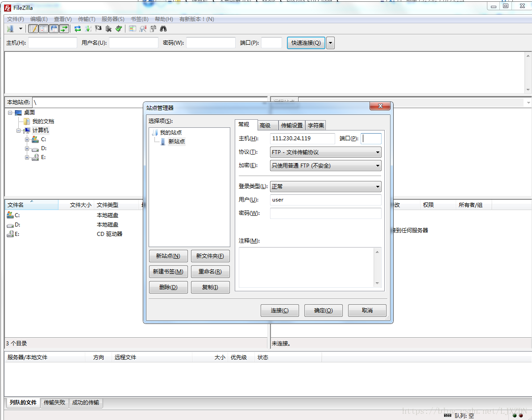Click the quick connect 密码(W) field
This screenshot has width=532, height=420.
click(x=211, y=43)
